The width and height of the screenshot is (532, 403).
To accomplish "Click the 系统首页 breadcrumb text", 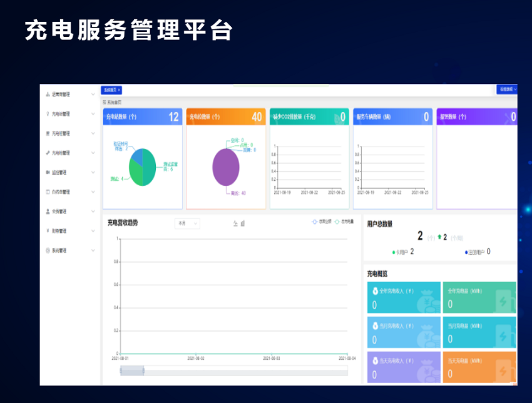I will click(115, 102).
